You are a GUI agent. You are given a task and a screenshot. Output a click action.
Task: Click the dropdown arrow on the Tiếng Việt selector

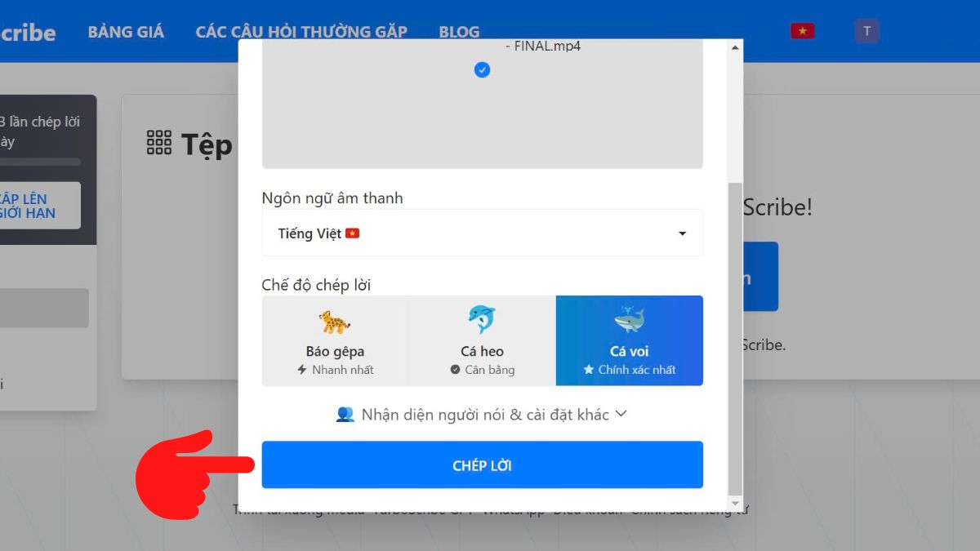coord(683,233)
